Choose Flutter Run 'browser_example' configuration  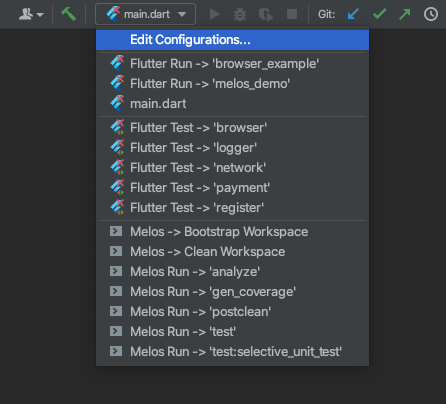pyautogui.click(x=232, y=63)
